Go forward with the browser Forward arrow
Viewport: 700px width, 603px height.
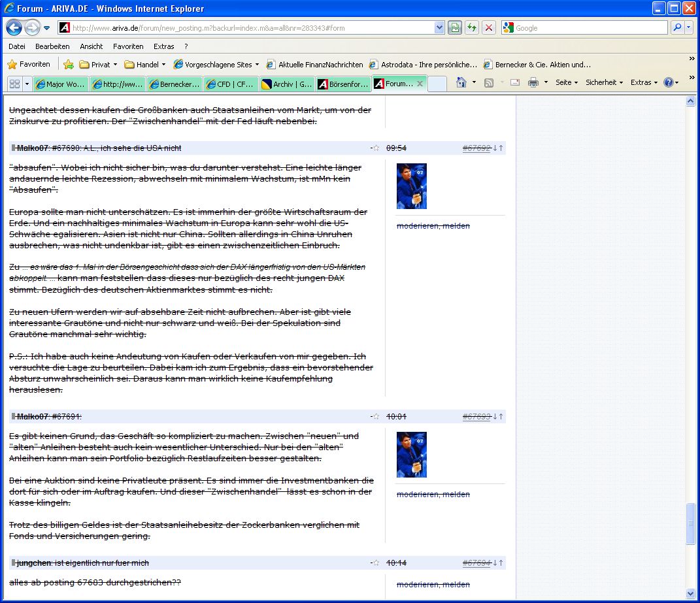click(x=32, y=27)
